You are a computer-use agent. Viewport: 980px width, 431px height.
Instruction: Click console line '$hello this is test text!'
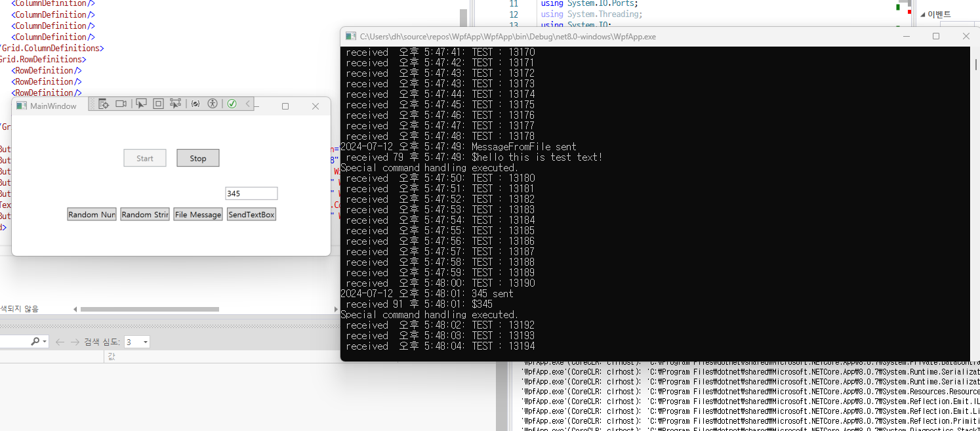(474, 157)
